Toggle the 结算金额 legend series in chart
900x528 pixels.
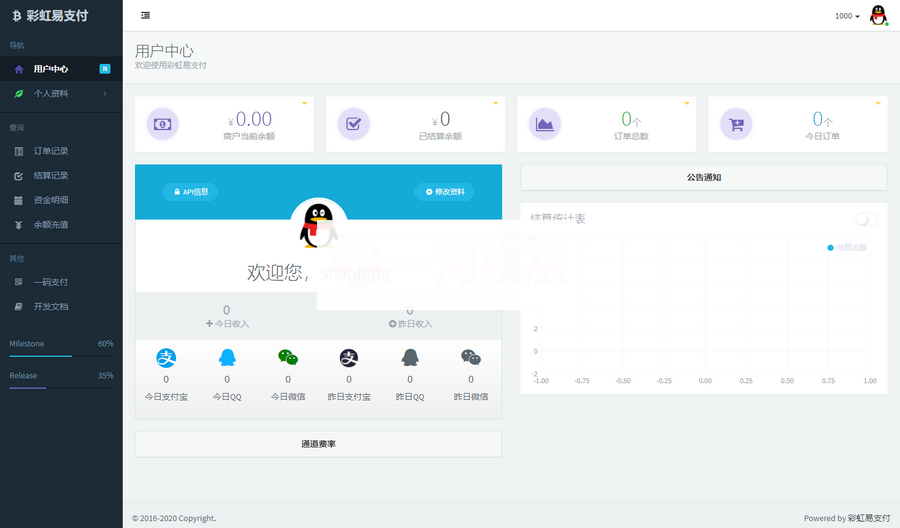click(847, 247)
